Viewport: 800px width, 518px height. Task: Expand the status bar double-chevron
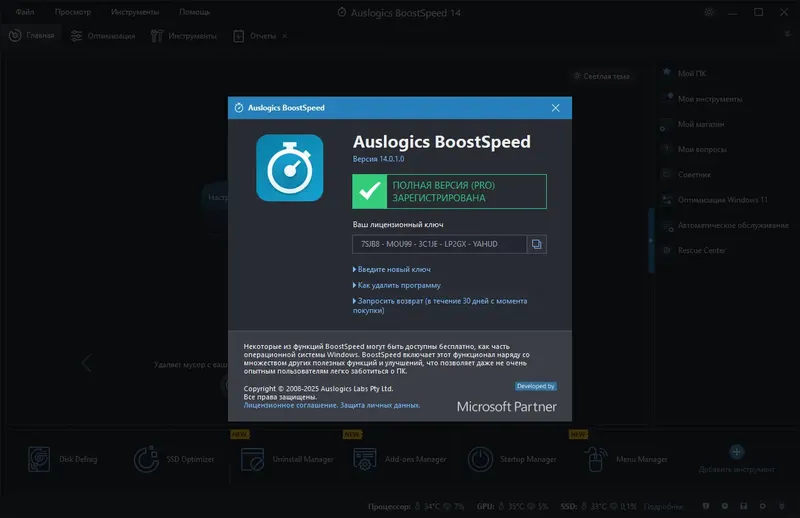(x=782, y=506)
